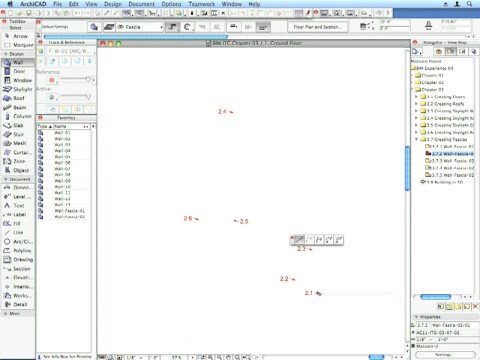Image resolution: width=480 pixels, height=360 pixels.
Task: Click Spotlight search icon in menu bar
Action: coord(469,4)
